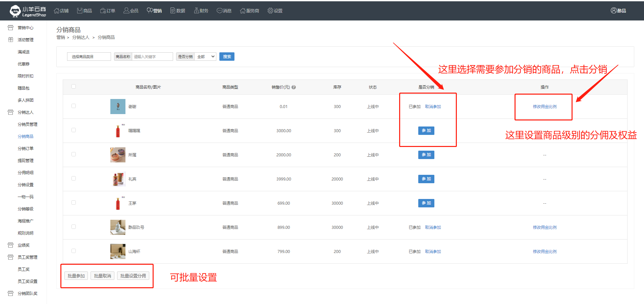This screenshot has height=304, width=644.
Task: Click the blue 搜索 search button
Action: click(x=227, y=57)
